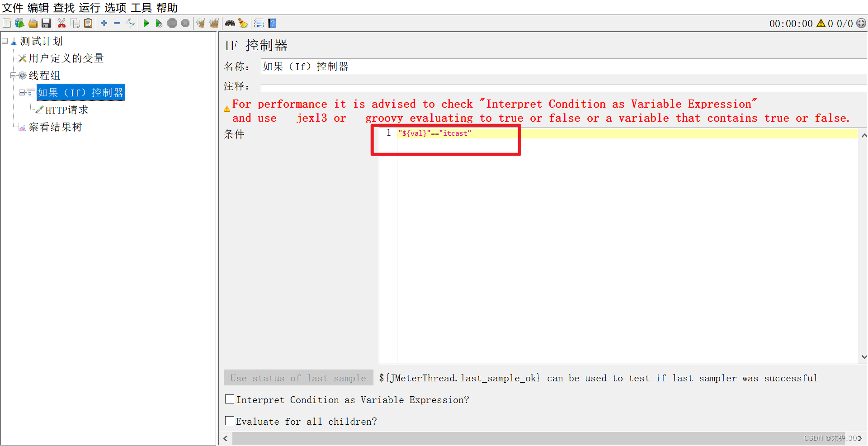Click Use status of last sample button

(x=298, y=378)
